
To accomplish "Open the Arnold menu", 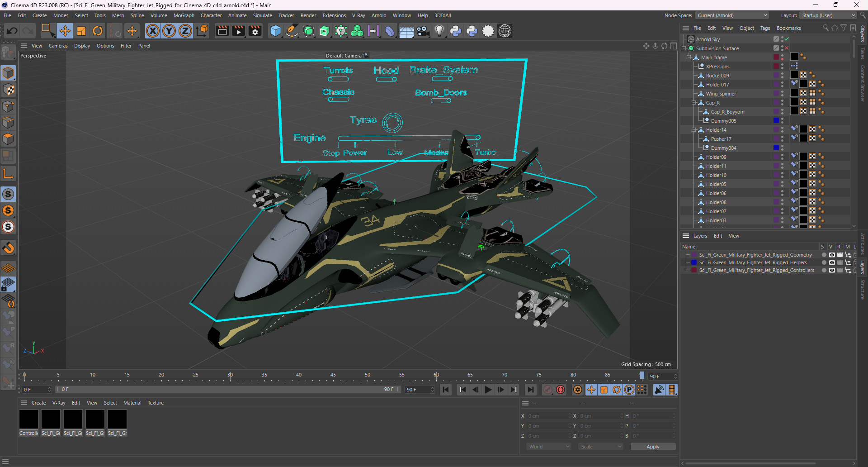I will click(x=379, y=15).
